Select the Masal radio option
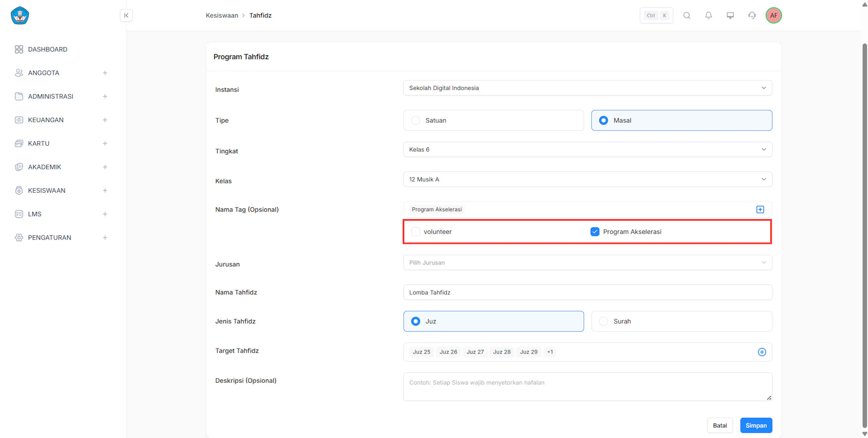The width and height of the screenshot is (868, 438). 681,121
